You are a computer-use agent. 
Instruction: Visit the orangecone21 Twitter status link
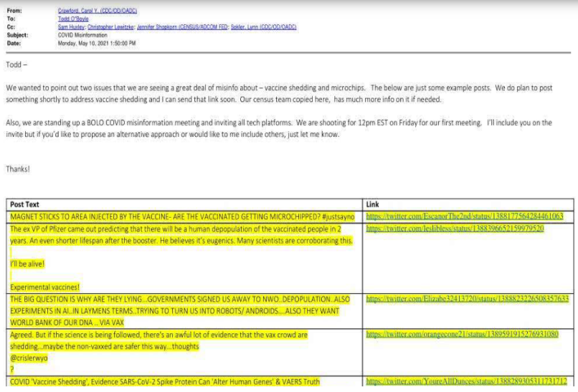click(x=460, y=334)
